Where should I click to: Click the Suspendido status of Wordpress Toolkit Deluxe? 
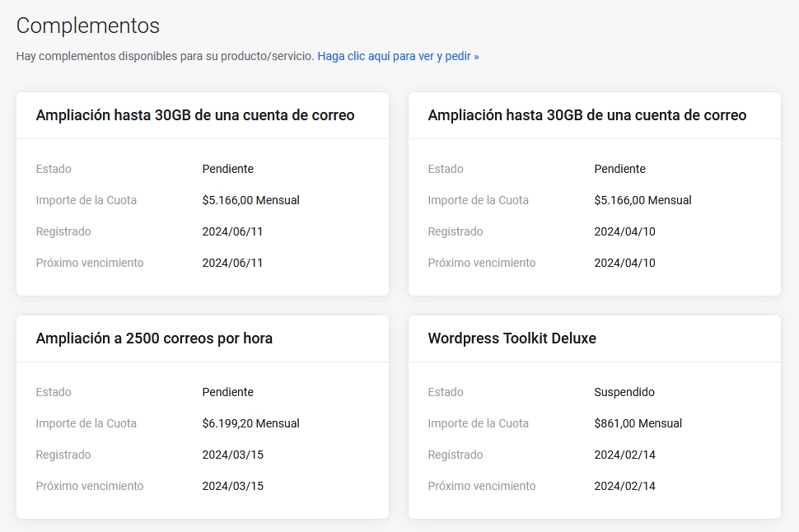624,393
